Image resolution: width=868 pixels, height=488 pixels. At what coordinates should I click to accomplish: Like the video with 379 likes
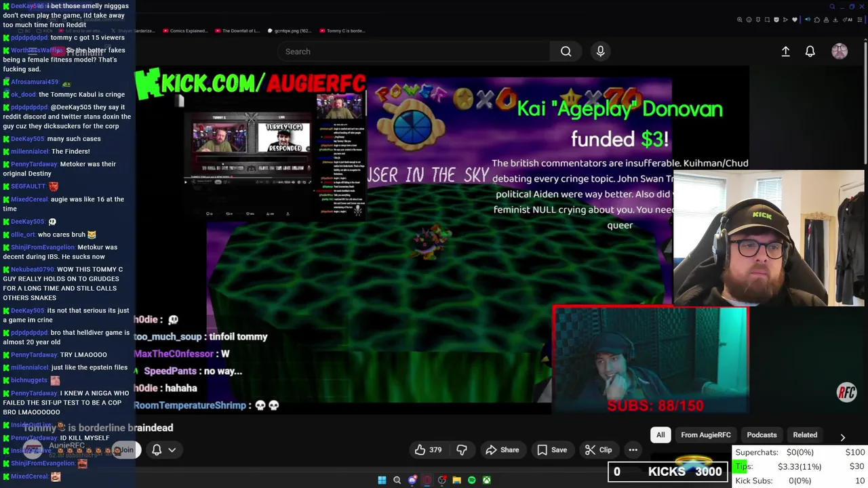[x=428, y=450]
